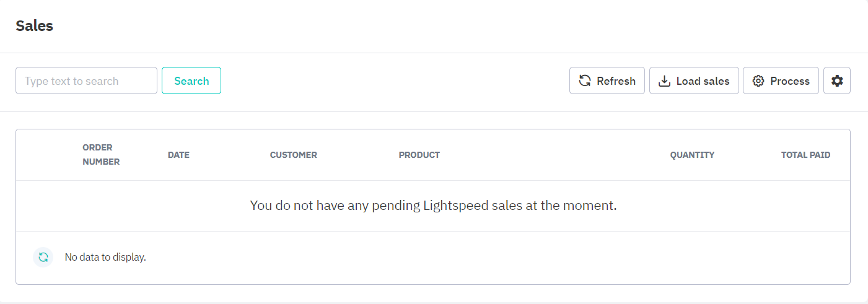Select the Product column header
Image resolution: width=868 pixels, height=304 pixels.
[419, 155]
